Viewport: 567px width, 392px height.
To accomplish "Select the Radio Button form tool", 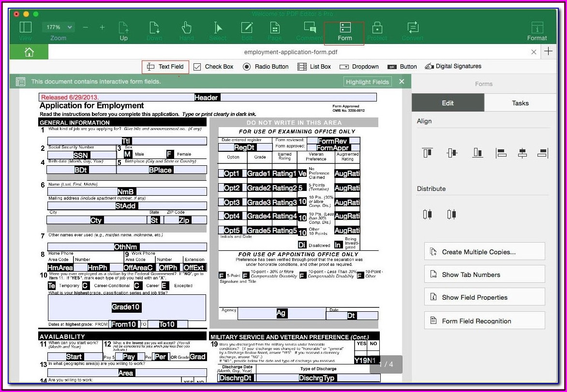I will click(266, 67).
